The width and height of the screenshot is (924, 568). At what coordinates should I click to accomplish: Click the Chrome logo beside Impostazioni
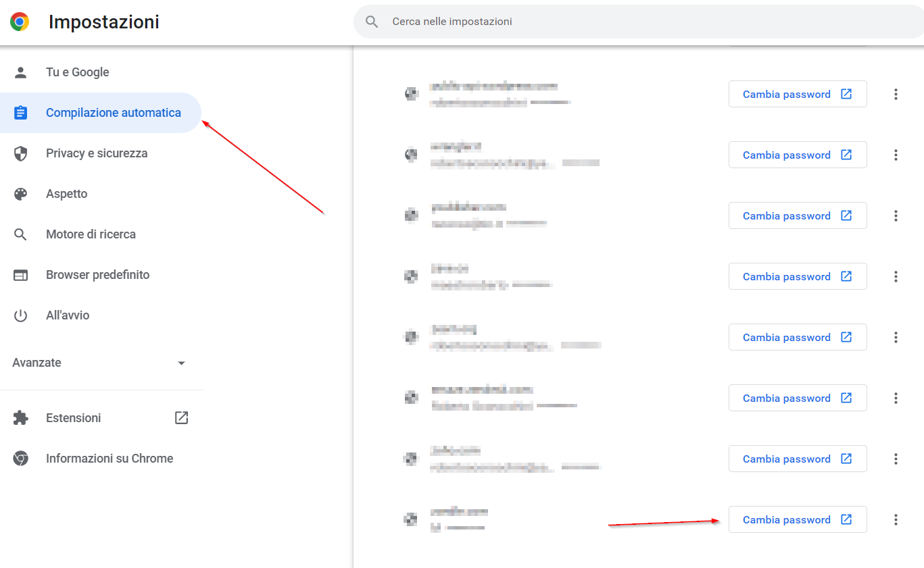click(20, 22)
